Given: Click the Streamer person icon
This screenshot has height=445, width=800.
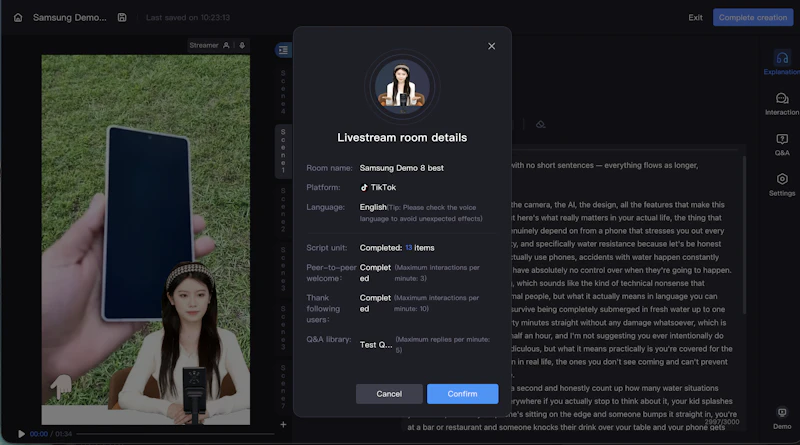Looking at the screenshot, I should (226, 45).
